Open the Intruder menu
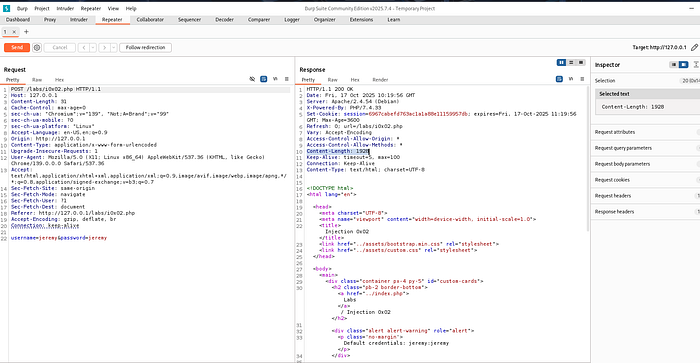700x363 pixels. click(x=65, y=8)
